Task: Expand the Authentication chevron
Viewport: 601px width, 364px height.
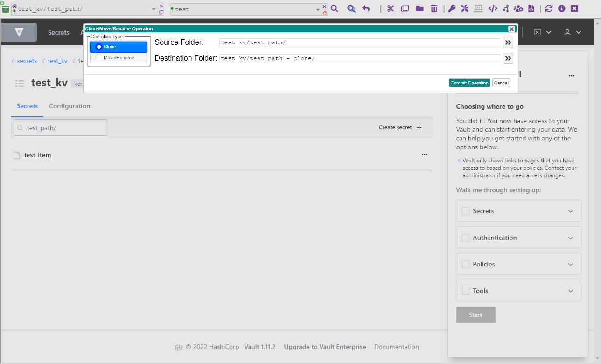Action: [571, 238]
